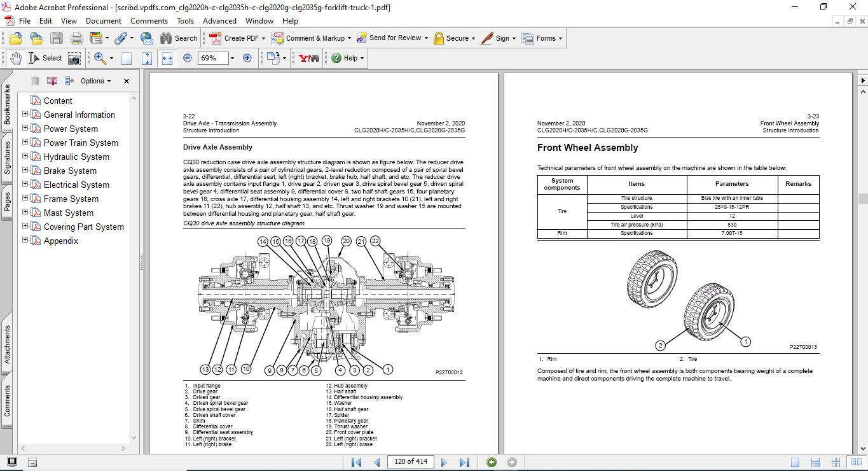Click the page number field showing 120
This screenshot has height=471, width=868.
(x=410, y=462)
